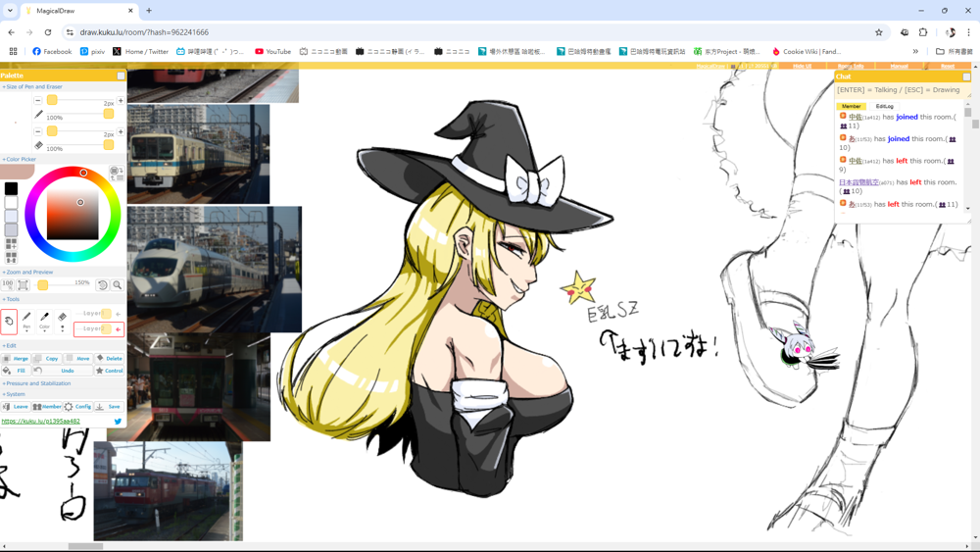Collapse the Tools section
The image size is (980, 552).
[11, 299]
